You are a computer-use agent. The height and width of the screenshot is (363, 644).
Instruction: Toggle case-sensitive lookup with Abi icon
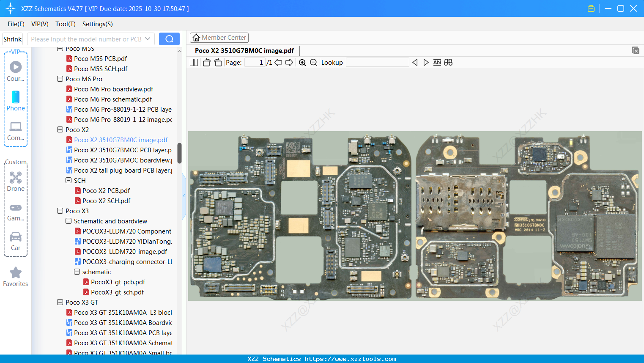437,62
